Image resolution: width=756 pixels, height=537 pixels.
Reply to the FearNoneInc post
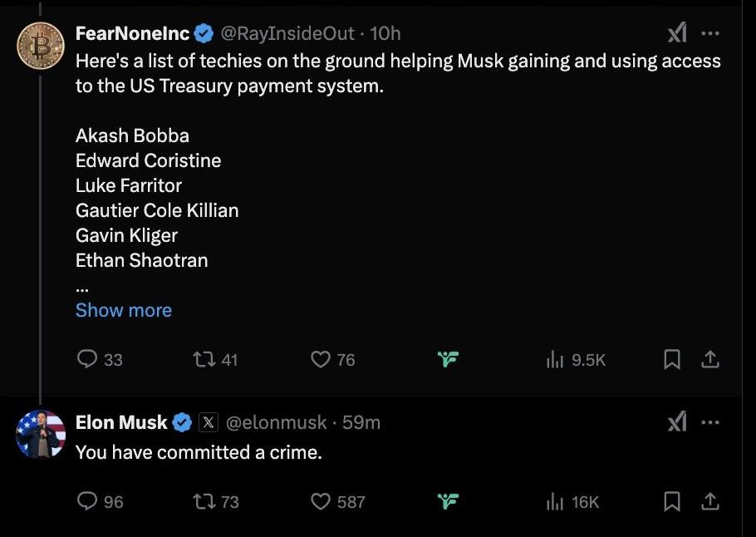pyautogui.click(x=88, y=359)
